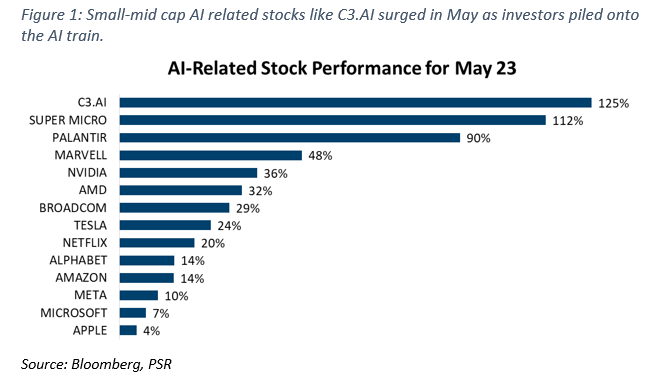Click the BROADCOM label
The width and height of the screenshot is (656, 384).
click(73, 208)
